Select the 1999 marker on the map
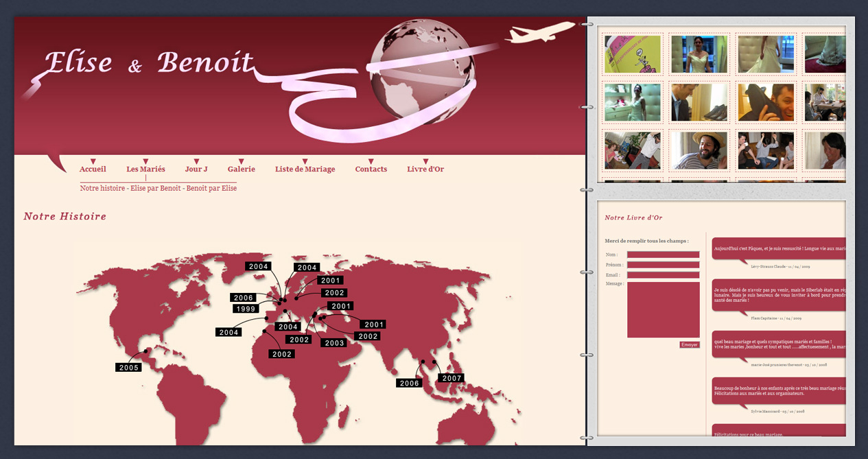868x459 pixels. 244,309
